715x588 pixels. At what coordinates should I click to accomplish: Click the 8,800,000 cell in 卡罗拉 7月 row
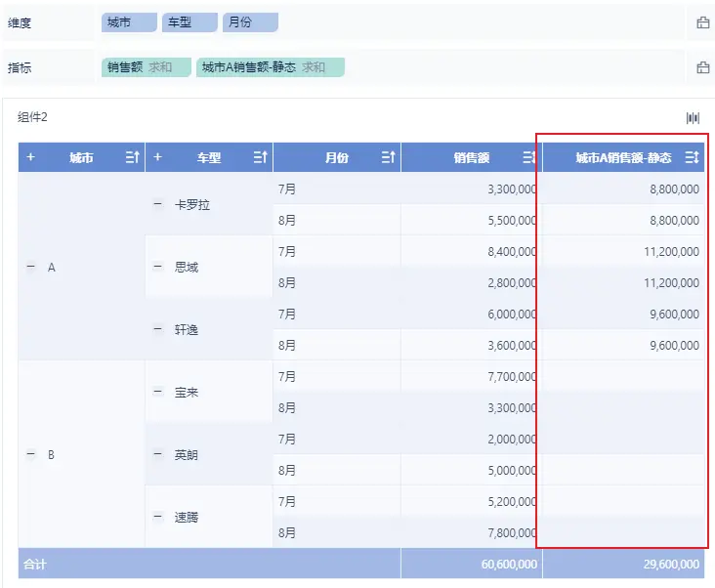click(623, 189)
